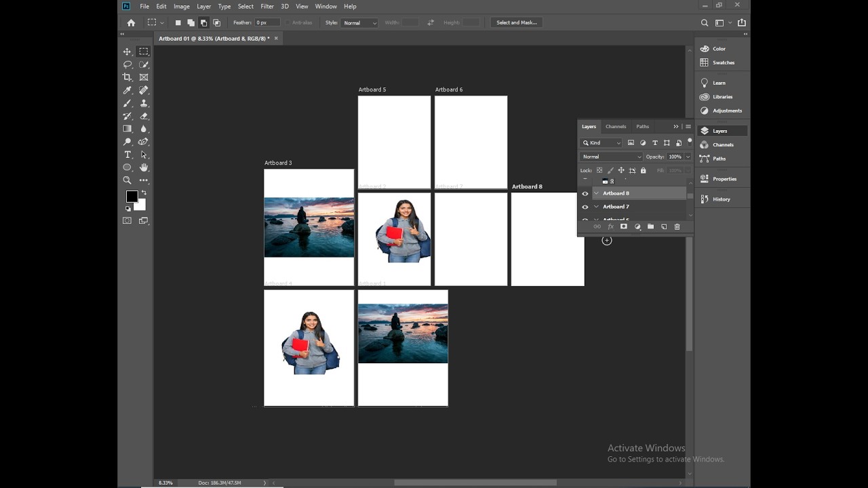This screenshot has height=488, width=868.
Task: Choose Add to selection mode
Action: [191, 22]
